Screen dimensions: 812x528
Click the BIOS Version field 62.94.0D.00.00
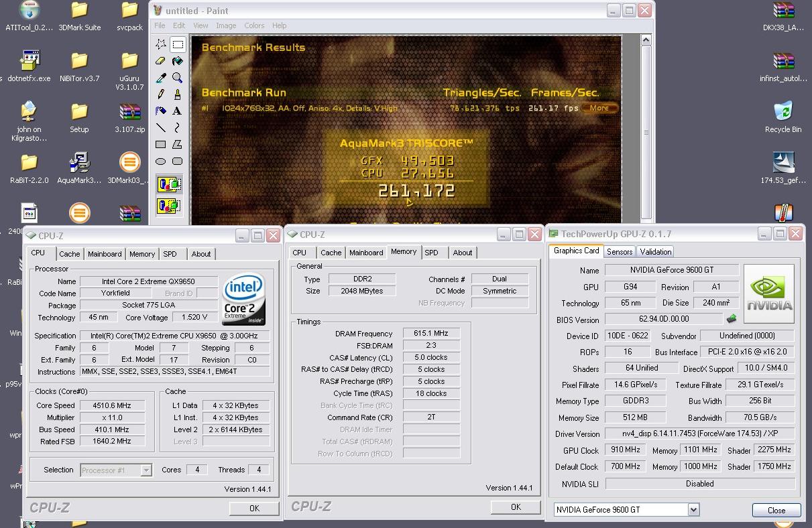tap(664, 320)
